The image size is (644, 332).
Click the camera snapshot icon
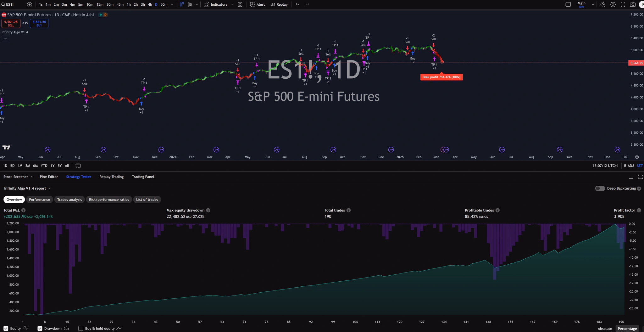pyautogui.click(x=633, y=4)
